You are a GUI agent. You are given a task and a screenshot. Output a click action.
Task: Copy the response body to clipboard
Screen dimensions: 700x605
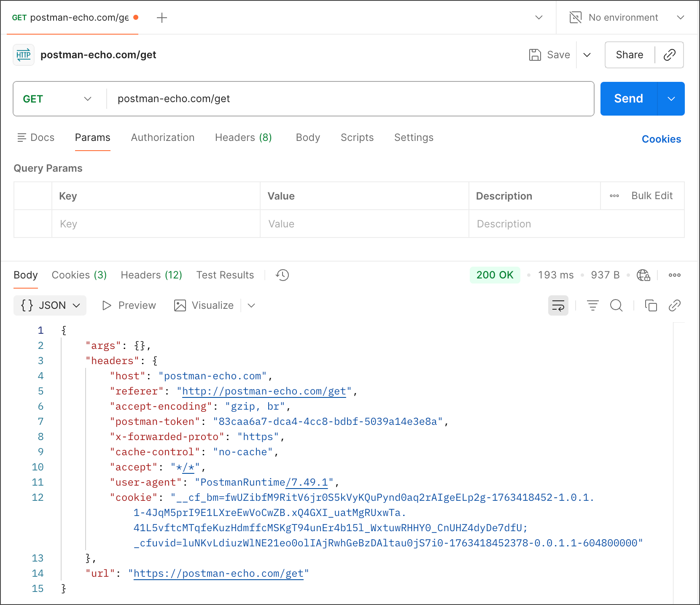click(651, 305)
